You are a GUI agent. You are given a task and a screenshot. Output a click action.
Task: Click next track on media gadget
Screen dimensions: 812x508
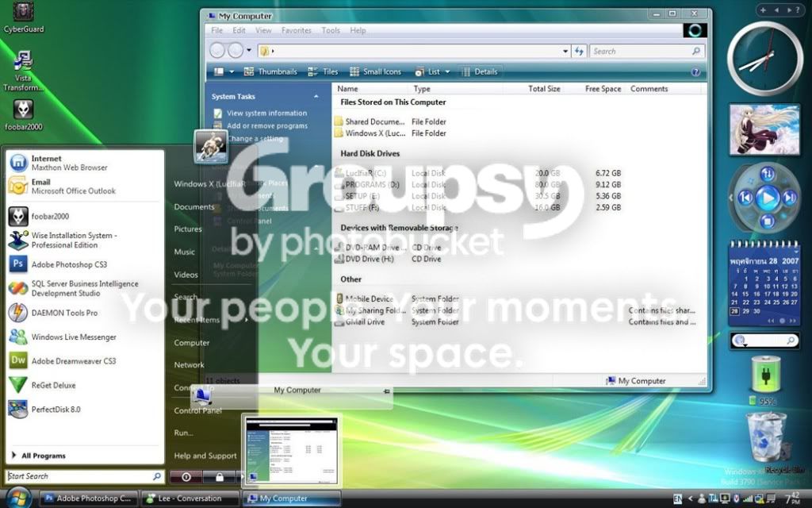pos(789,198)
